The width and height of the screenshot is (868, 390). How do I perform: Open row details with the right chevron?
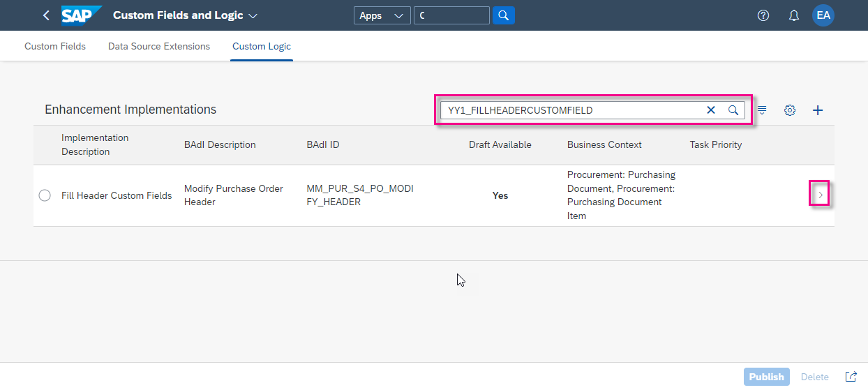coord(820,195)
